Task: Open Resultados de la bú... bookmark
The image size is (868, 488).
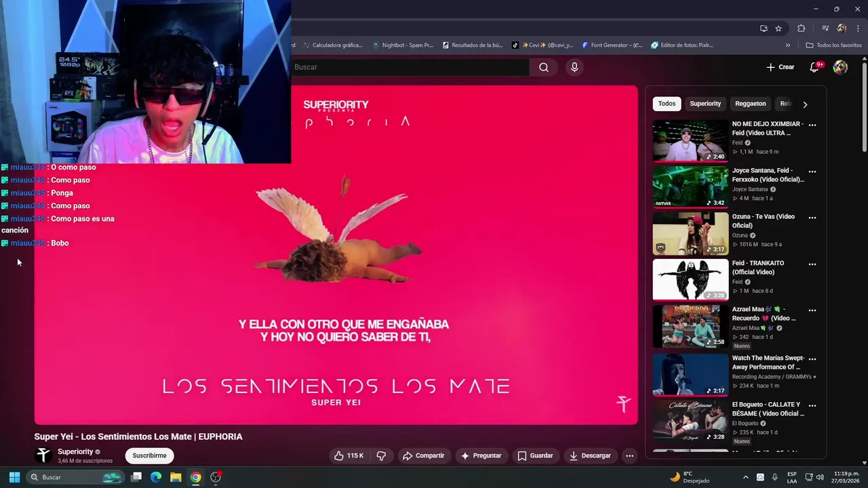Action: pos(473,45)
